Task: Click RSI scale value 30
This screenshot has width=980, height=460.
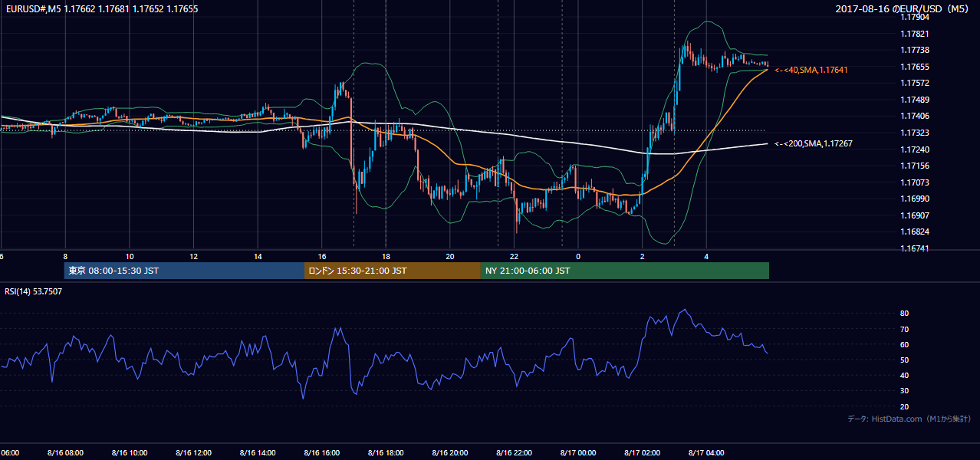Action: [905, 391]
